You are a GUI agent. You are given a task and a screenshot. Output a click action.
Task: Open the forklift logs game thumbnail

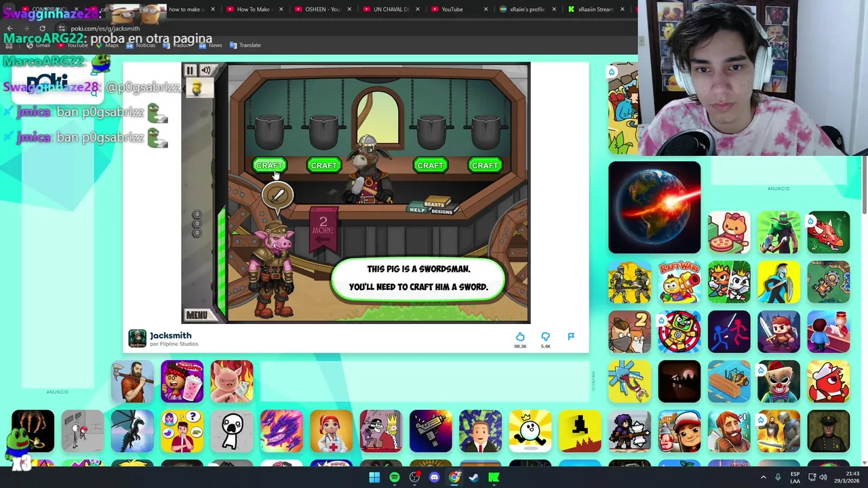[x=729, y=382]
